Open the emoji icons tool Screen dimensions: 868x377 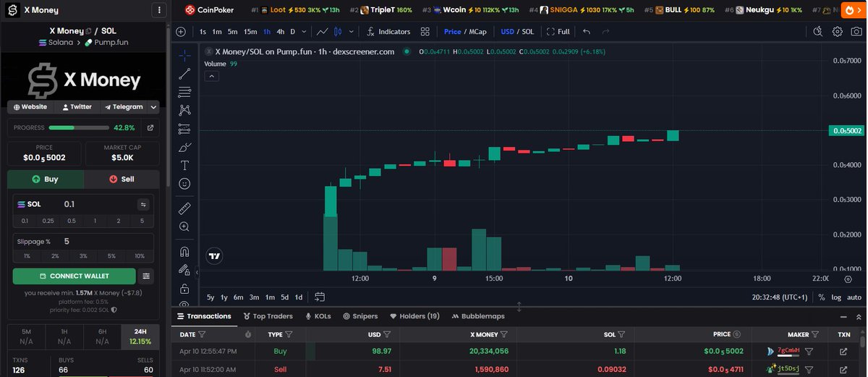pyautogui.click(x=184, y=184)
